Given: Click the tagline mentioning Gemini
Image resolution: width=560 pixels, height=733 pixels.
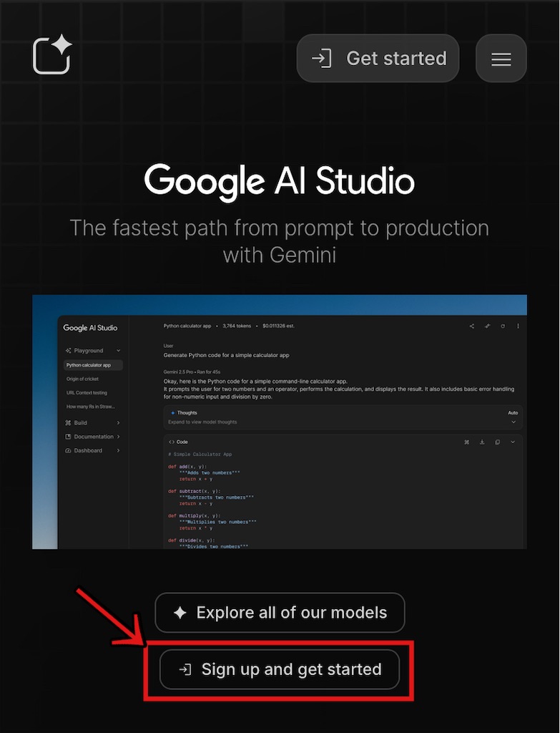Looking at the screenshot, I should pyautogui.click(x=280, y=241).
